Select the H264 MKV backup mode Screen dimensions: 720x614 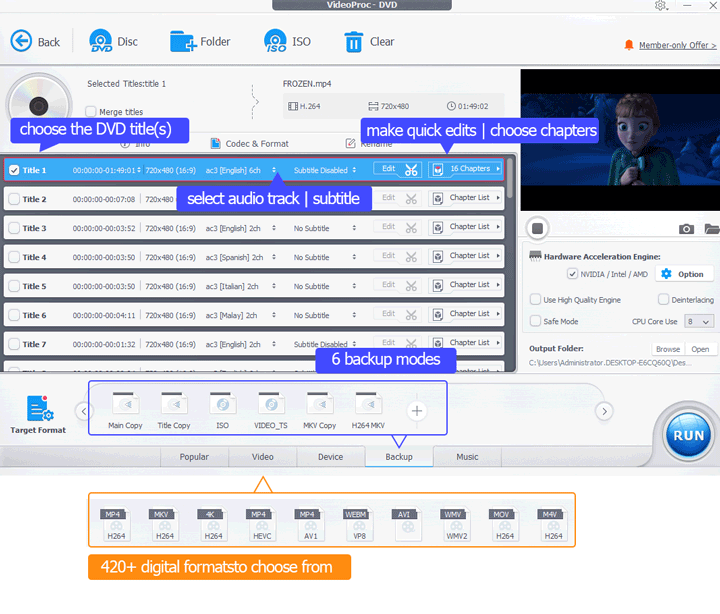(368, 411)
